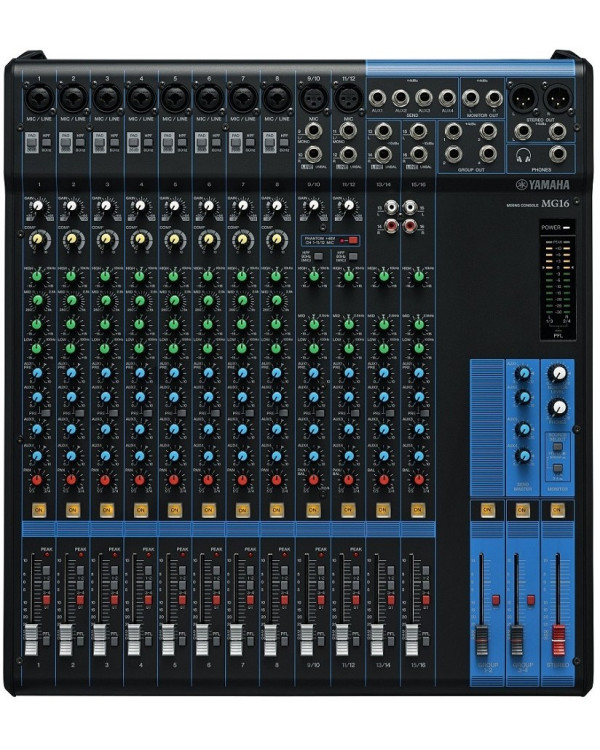Click the white RCA input jack 13 L
600x750 pixels.
pos(392,207)
